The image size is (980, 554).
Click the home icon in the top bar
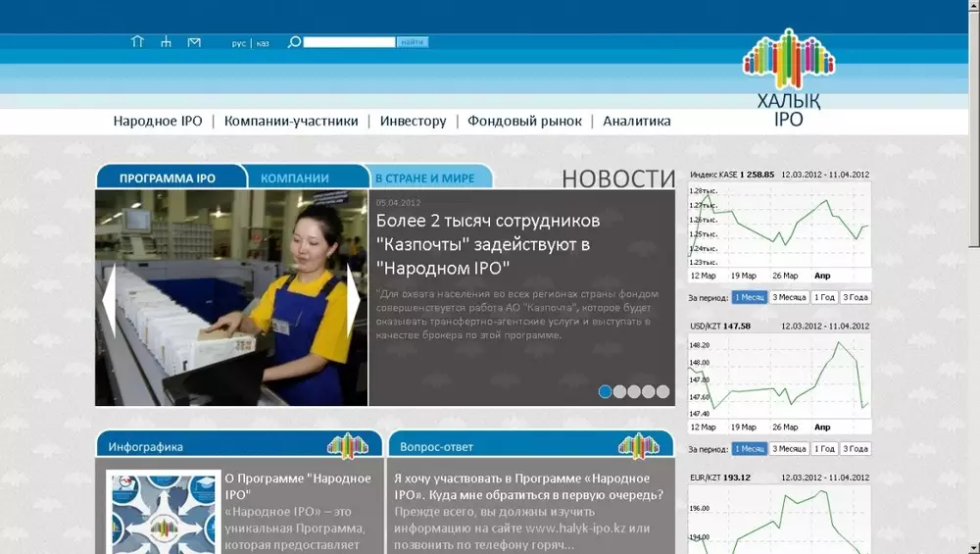pos(137,42)
